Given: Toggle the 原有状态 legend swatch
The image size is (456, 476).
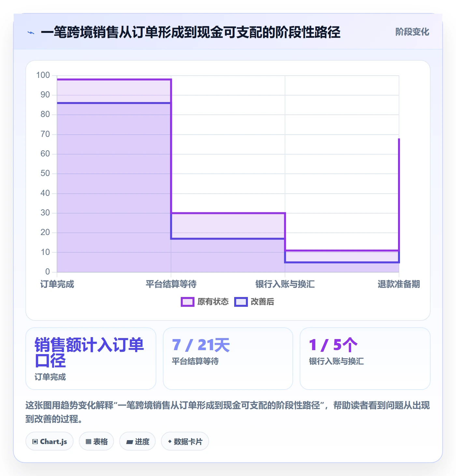Looking at the screenshot, I should [x=187, y=302].
